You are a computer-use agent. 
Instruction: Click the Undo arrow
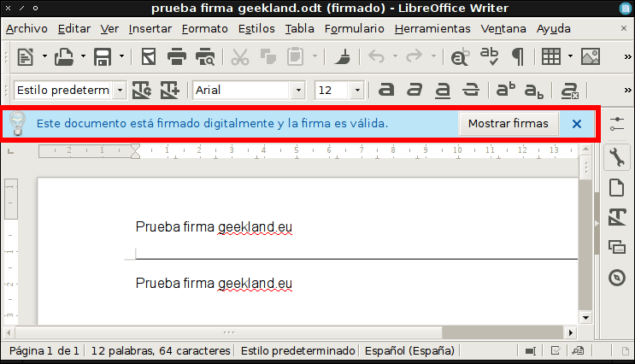[377, 56]
